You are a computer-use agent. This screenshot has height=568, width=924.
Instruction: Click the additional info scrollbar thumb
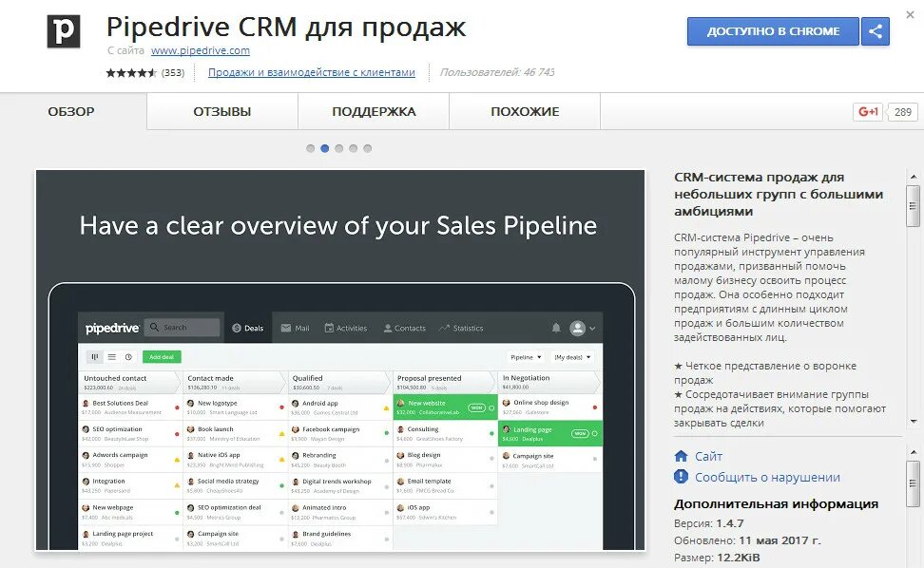913,483
